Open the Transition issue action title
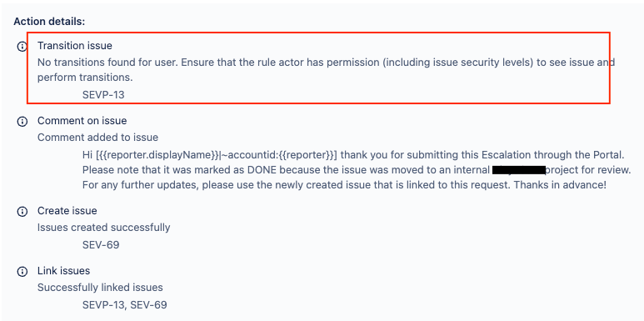 pos(75,46)
